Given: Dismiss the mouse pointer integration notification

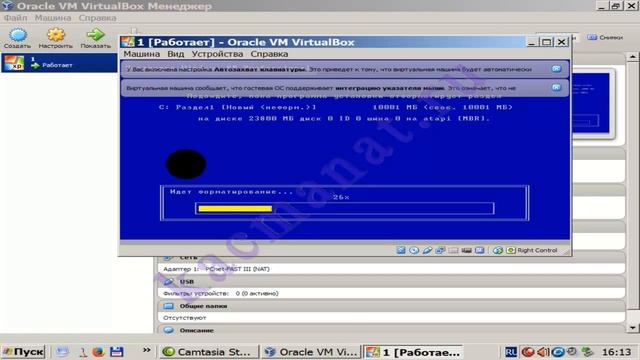Looking at the screenshot, I should (556, 87).
